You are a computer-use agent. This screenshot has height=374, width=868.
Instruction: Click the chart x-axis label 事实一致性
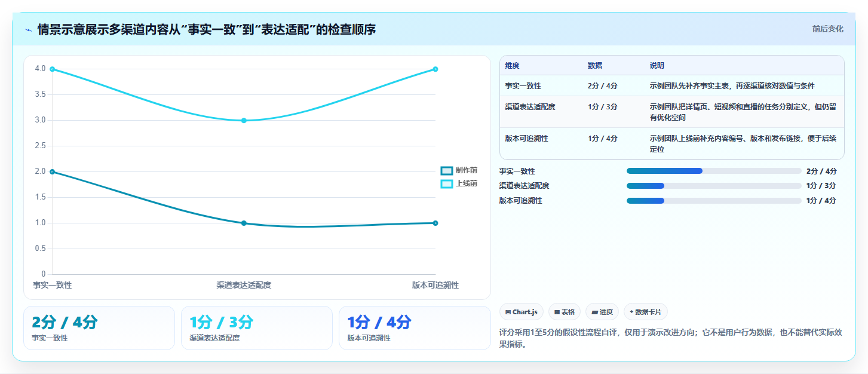(x=53, y=286)
